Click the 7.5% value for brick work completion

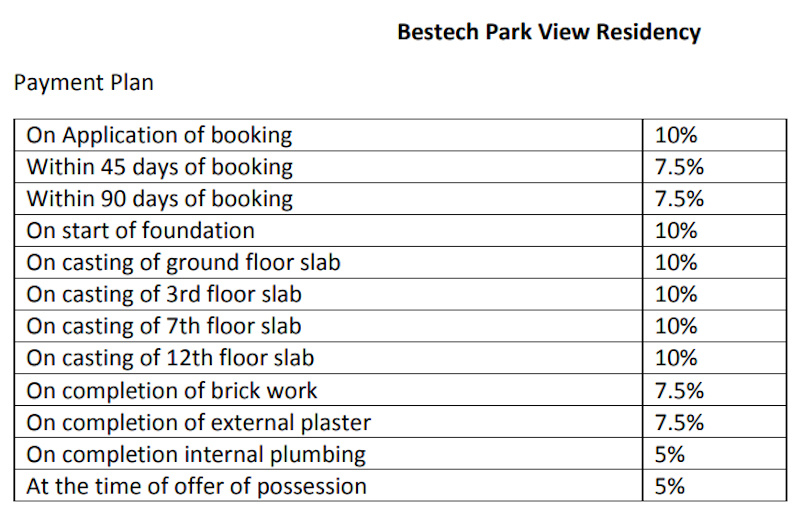[x=679, y=390]
